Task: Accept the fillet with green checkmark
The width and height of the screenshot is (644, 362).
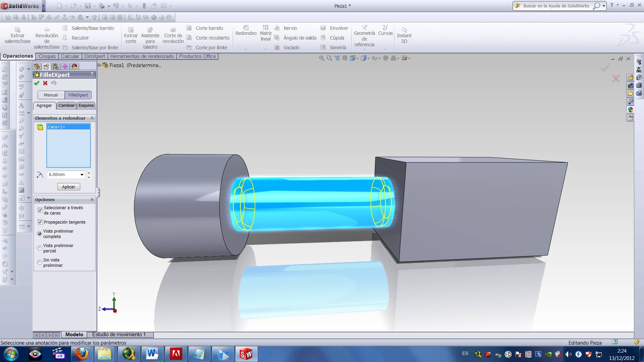Action: click(37, 83)
